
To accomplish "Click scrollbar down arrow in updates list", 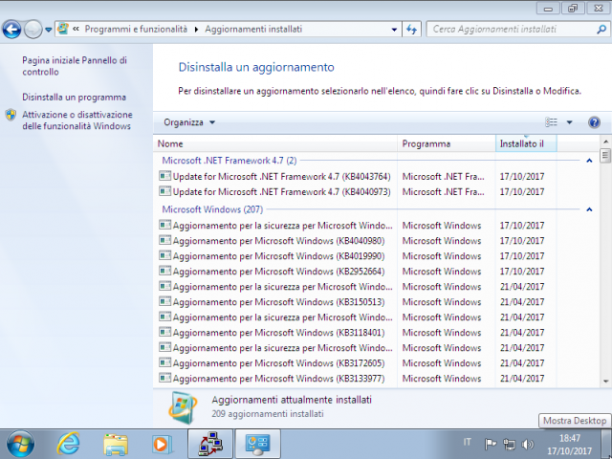I will [x=605, y=381].
